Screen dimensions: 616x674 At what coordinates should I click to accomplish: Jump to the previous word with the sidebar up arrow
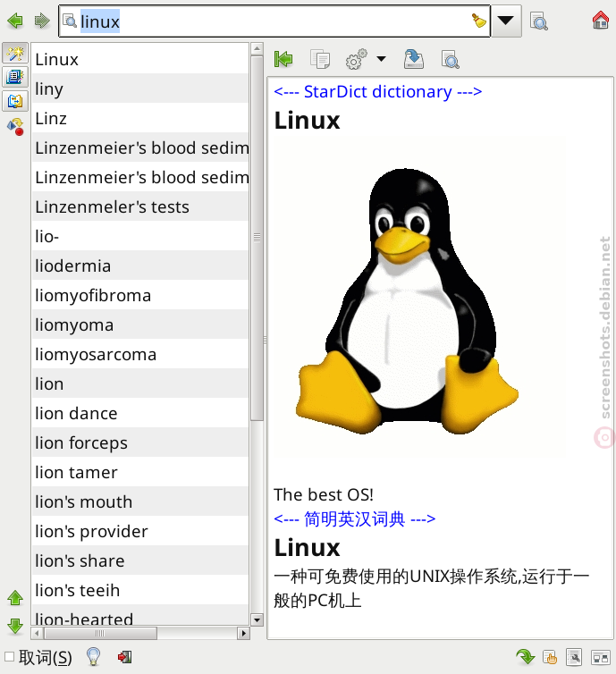[x=15, y=598]
